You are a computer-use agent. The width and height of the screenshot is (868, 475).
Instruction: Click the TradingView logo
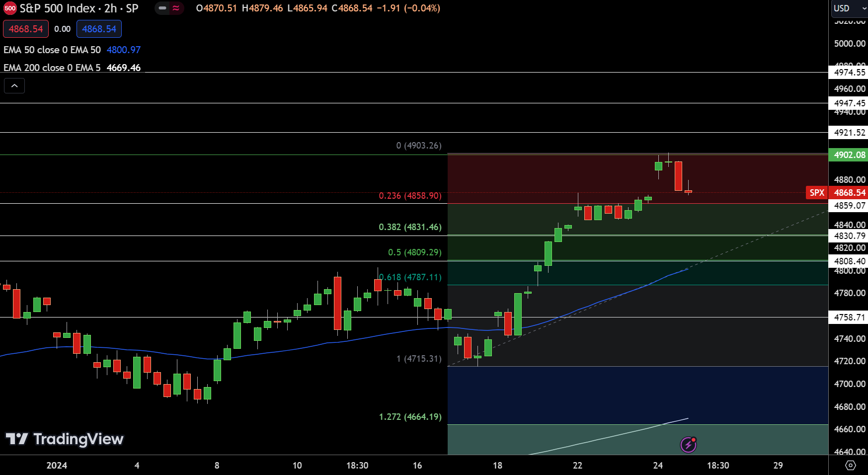point(65,439)
